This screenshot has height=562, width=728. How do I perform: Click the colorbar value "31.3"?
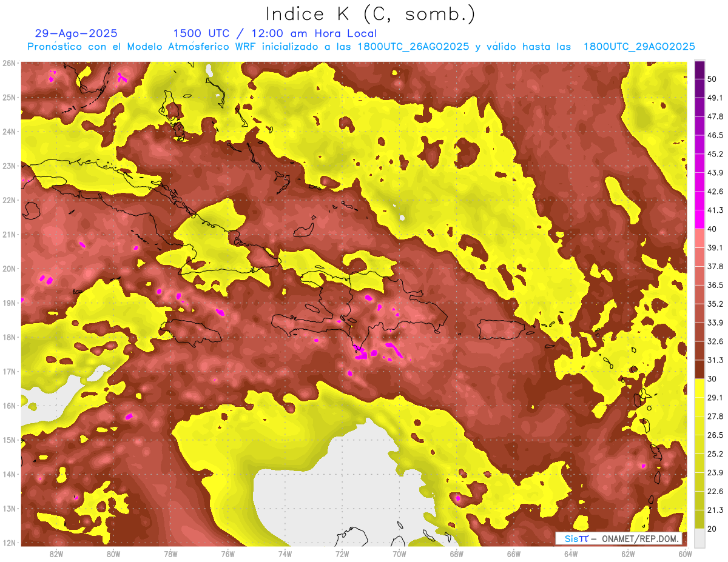pyautogui.click(x=715, y=360)
